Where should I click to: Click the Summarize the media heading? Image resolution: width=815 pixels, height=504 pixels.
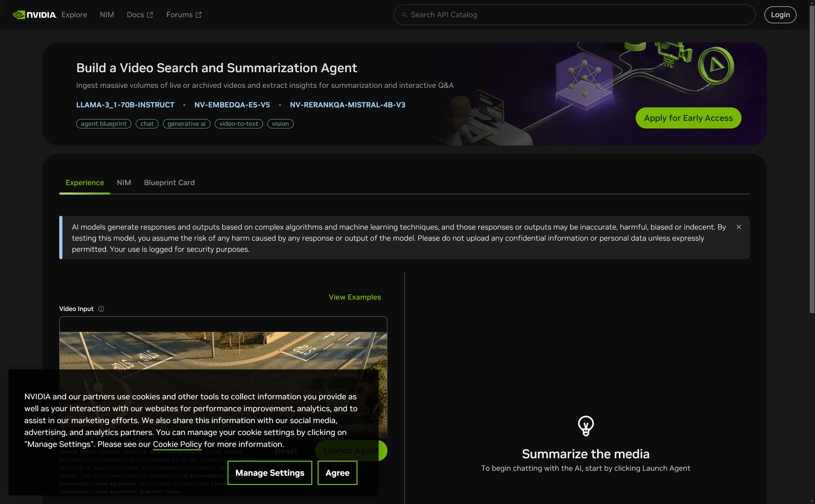point(586,454)
